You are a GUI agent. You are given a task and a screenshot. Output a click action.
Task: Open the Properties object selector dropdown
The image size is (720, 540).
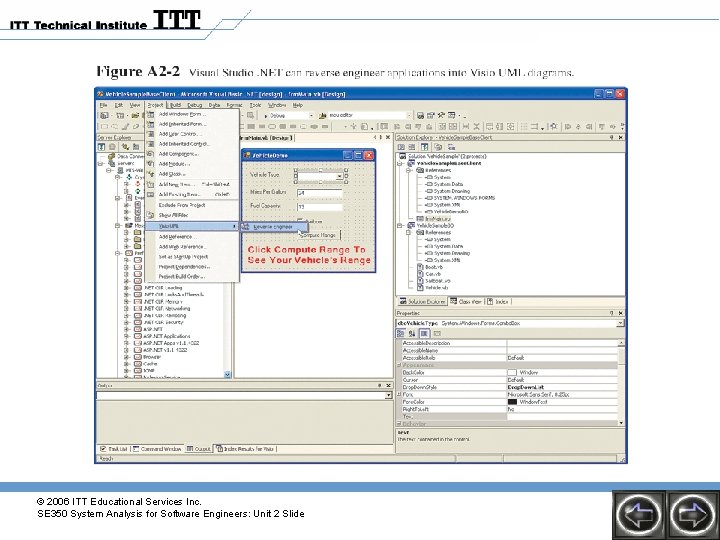tap(620, 323)
